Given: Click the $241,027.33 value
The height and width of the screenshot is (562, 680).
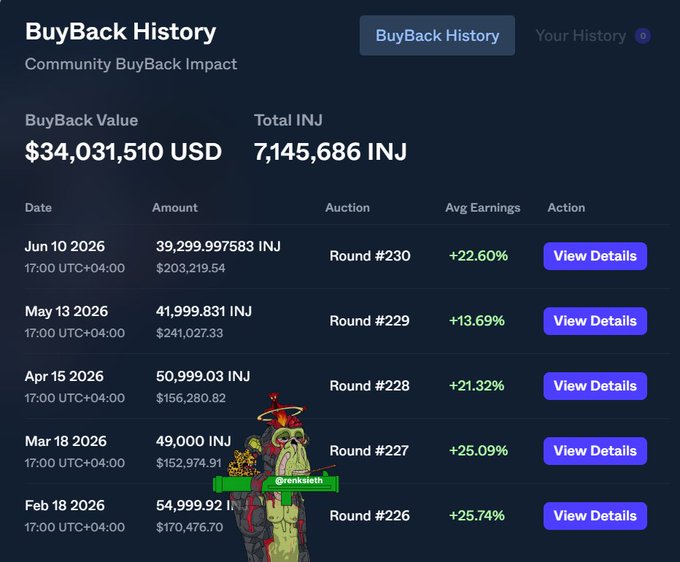Looking at the screenshot, I should click(190, 333).
